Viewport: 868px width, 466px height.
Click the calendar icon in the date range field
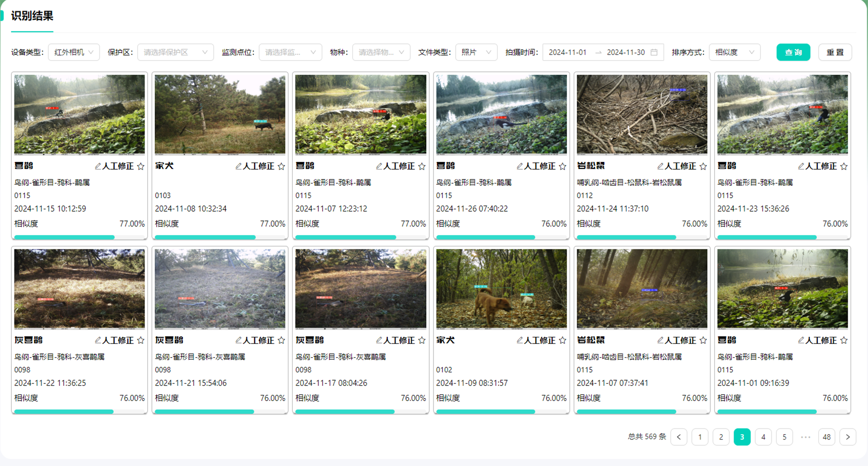[654, 52]
